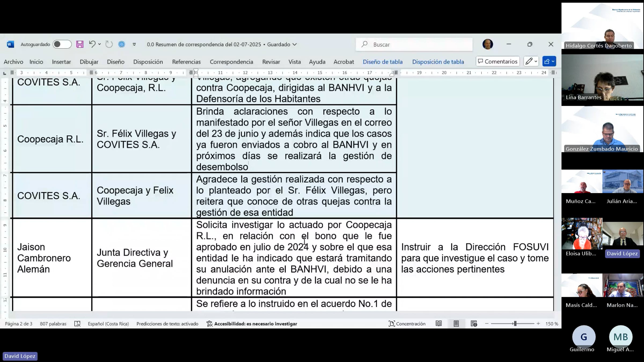The image size is (644, 362).
Task: Switch to Read Mode view icon
Action: [439, 324]
